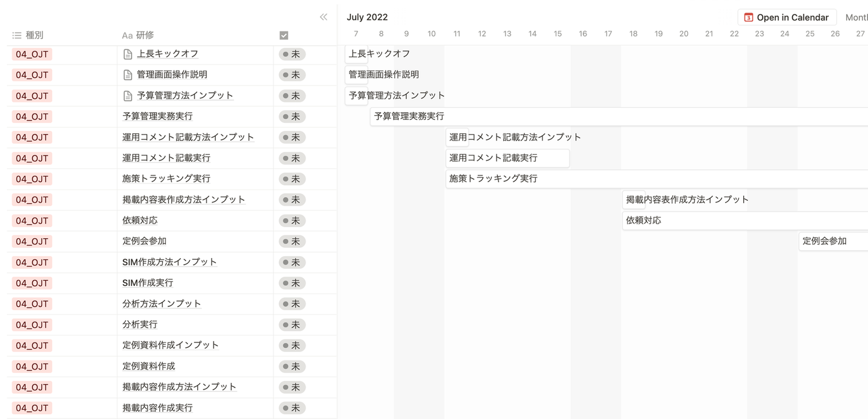Viewport: 868px width, 419px height.
Task: Click the page icon next to 管理画面操作説明
Action: click(128, 75)
